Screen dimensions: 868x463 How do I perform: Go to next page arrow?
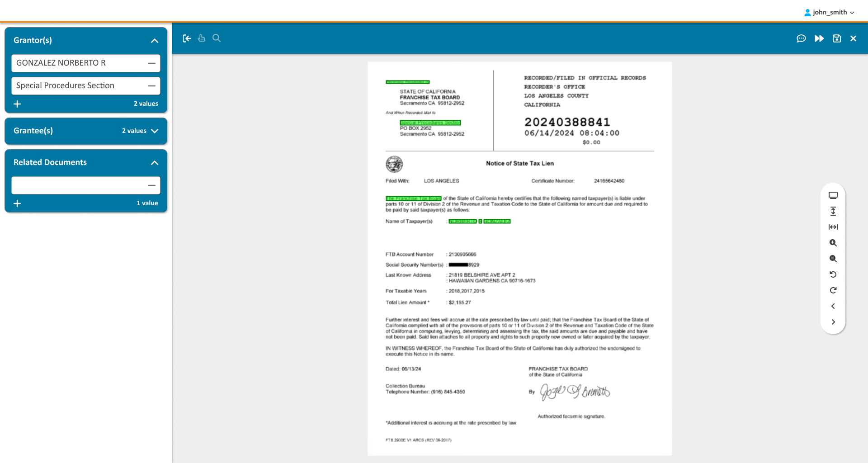tap(833, 322)
